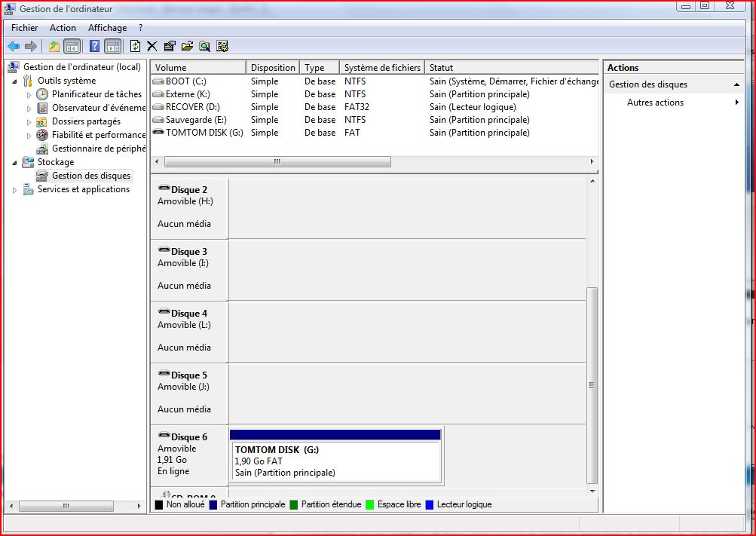Viewport: 756px width, 536px height.
Task: Sort by the Type column header
Action: point(319,68)
